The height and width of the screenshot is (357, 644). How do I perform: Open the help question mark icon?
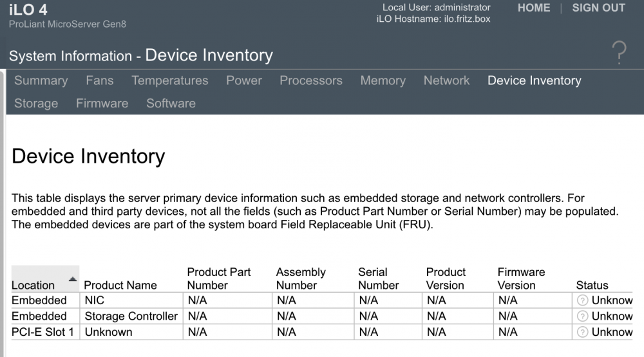click(619, 53)
